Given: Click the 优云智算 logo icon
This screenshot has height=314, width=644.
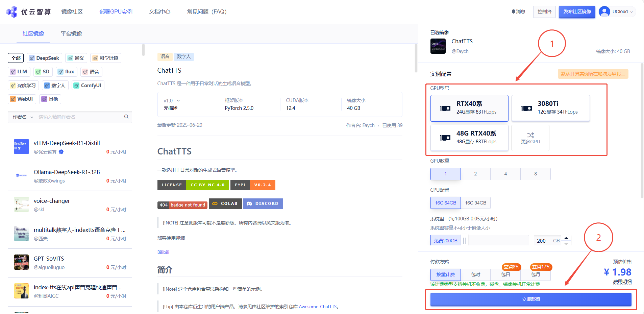Looking at the screenshot, I should coord(11,12).
